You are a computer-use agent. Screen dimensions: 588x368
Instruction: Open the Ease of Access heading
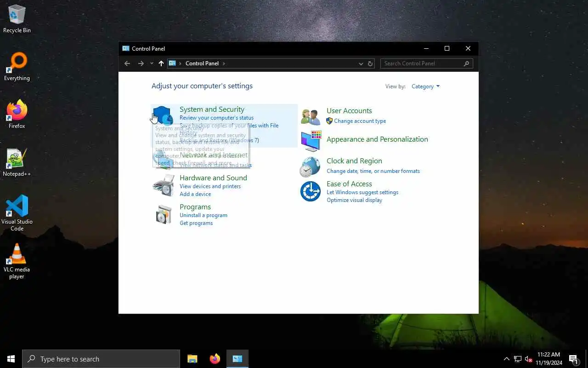point(349,184)
